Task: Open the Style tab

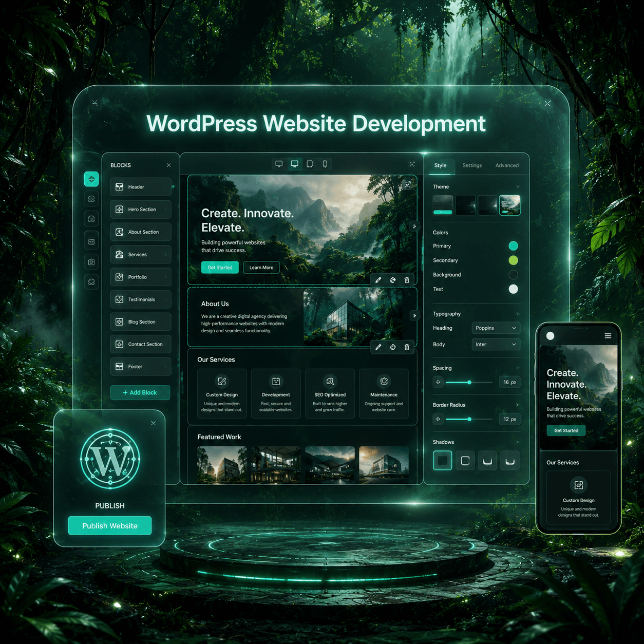Action: [440, 165]
